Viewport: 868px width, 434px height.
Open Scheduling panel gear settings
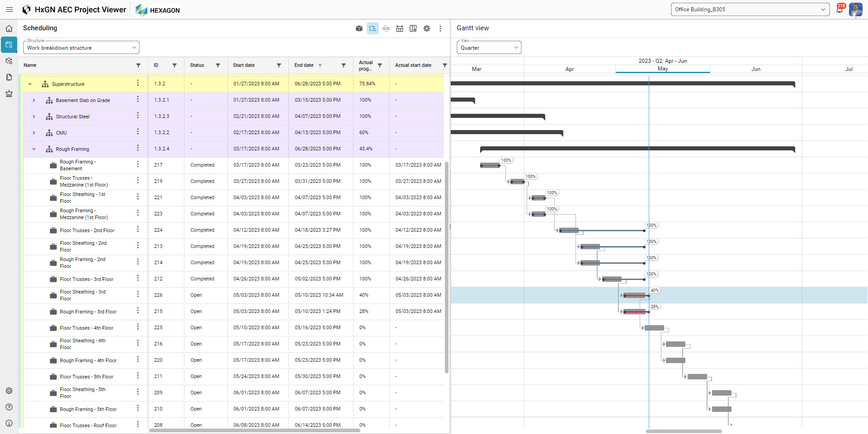(427, 28)
